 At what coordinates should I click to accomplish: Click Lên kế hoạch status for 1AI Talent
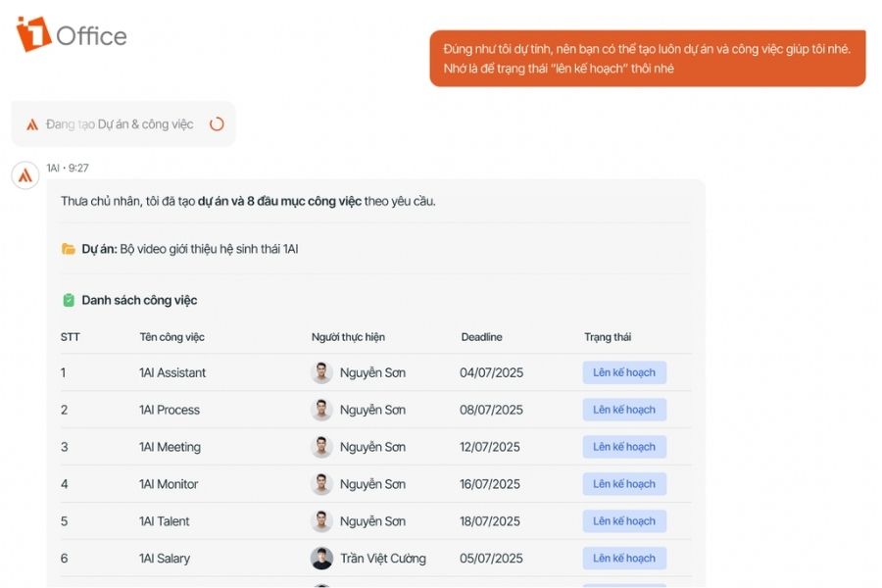[624, 521]
